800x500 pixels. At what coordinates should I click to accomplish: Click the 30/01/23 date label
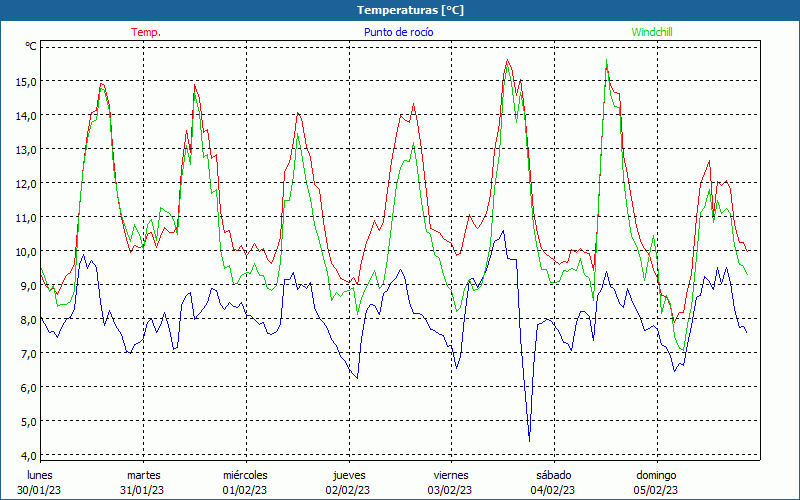[x=39, y=490]
